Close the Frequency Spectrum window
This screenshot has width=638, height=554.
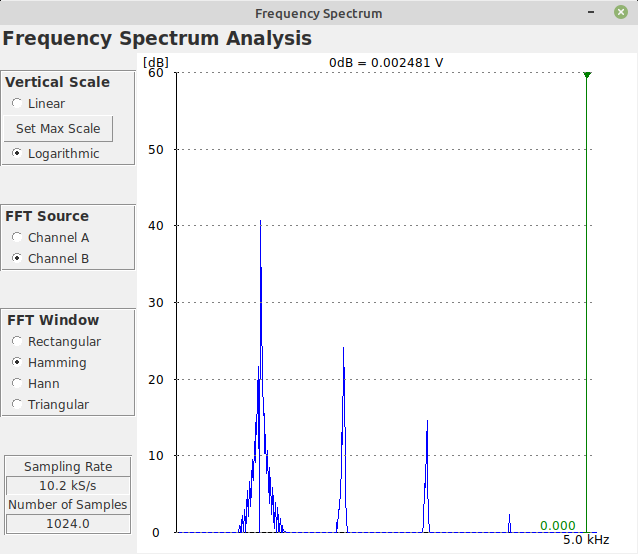621,12
